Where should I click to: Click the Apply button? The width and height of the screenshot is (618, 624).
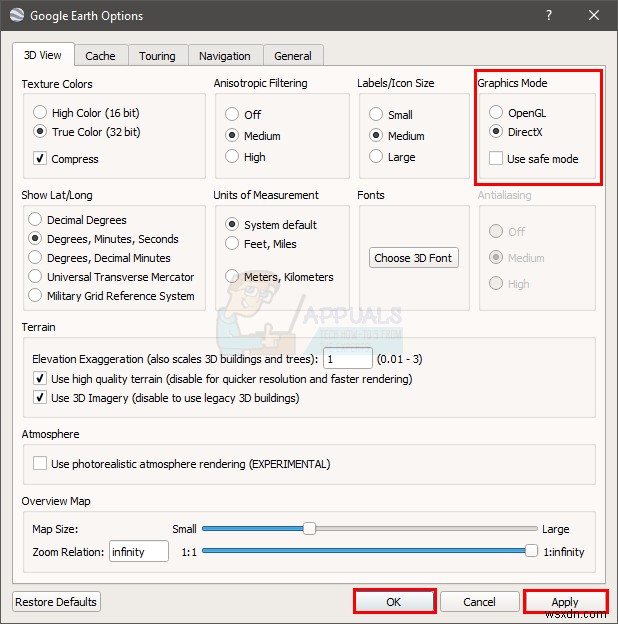tap(565, 602)
